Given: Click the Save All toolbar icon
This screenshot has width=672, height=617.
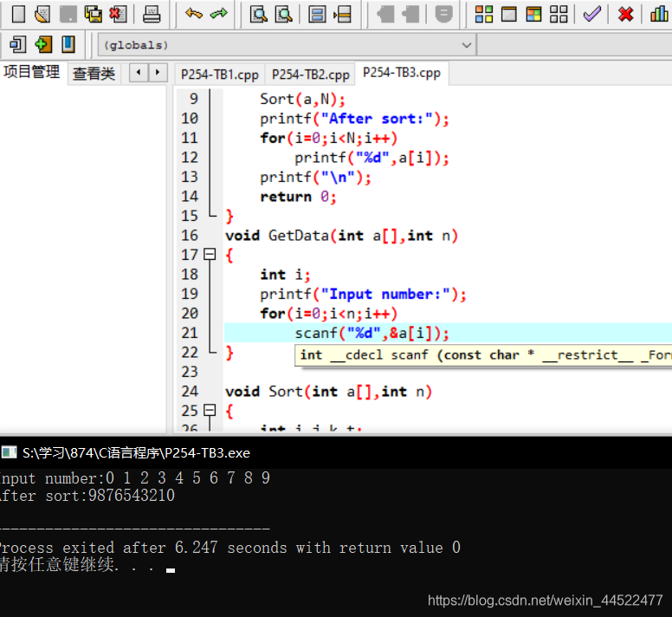Looking at the screenshot, I should [x=93, y=14].
